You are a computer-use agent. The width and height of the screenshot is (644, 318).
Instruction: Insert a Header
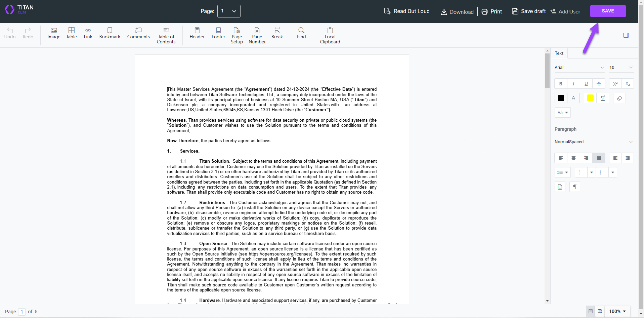tap(197, 33)
